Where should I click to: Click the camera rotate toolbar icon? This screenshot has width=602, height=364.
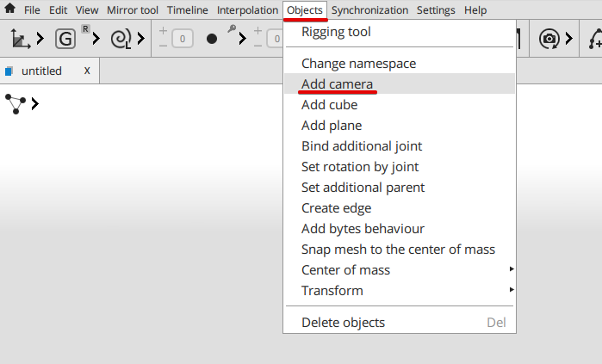(549, 38)
